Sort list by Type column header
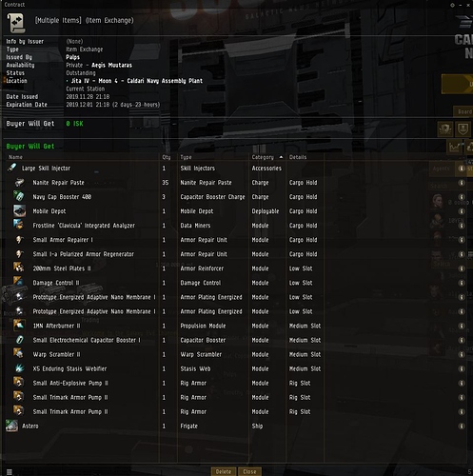Image resolution: width=473 pixels, height=476 pixels. click(186, 157)
